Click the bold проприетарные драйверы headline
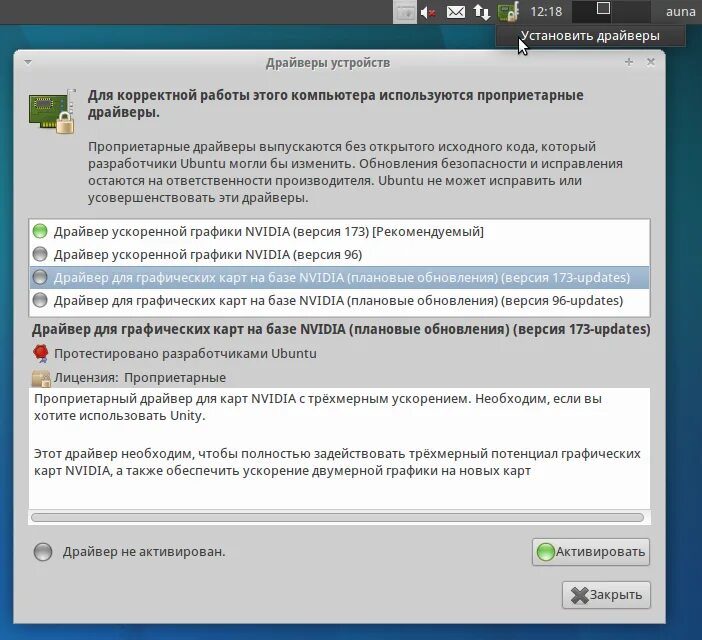 click(x=335, y=104)
